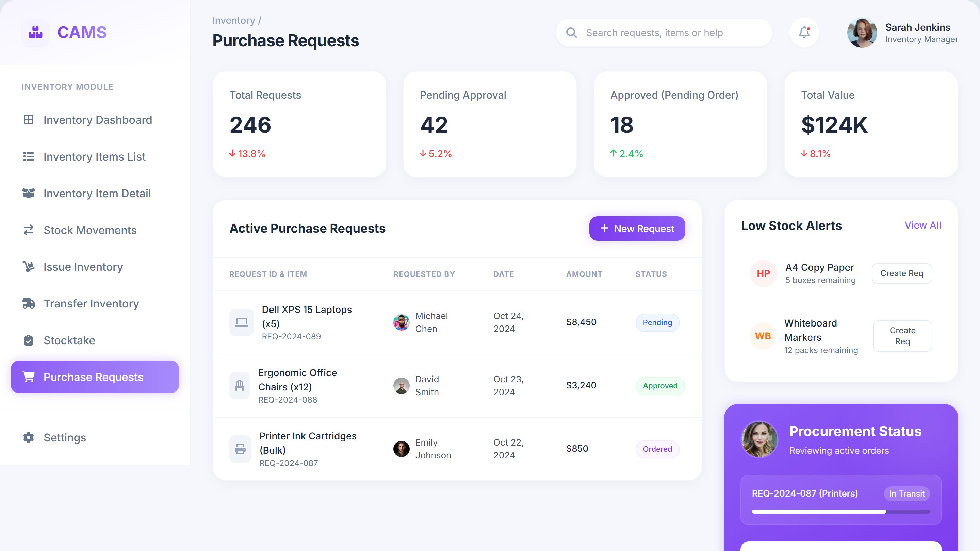Click the Approved status badge

click(660, 386)
